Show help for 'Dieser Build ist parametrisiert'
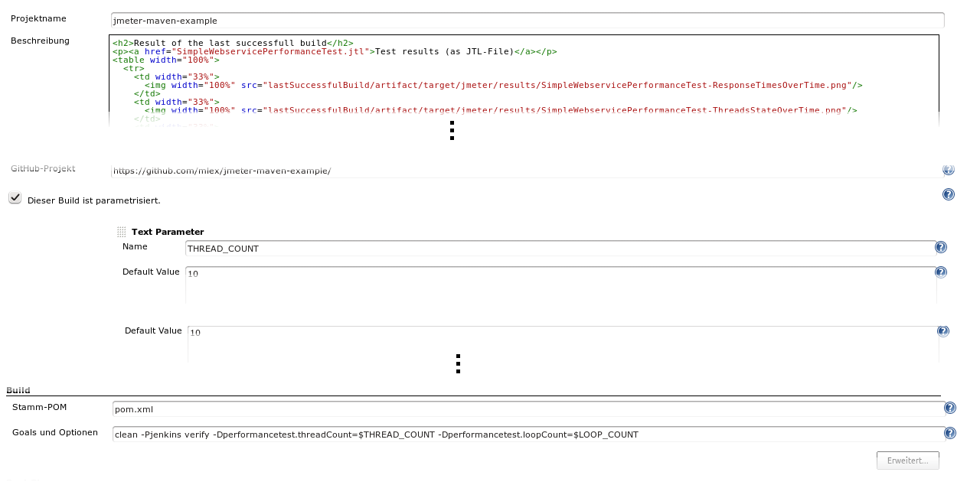The width and height of the screenshot is (980, 485). [x=948, y=195]
